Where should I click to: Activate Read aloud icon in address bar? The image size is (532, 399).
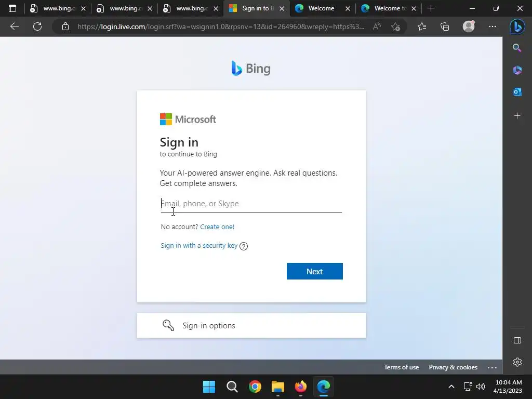(377, 26)
